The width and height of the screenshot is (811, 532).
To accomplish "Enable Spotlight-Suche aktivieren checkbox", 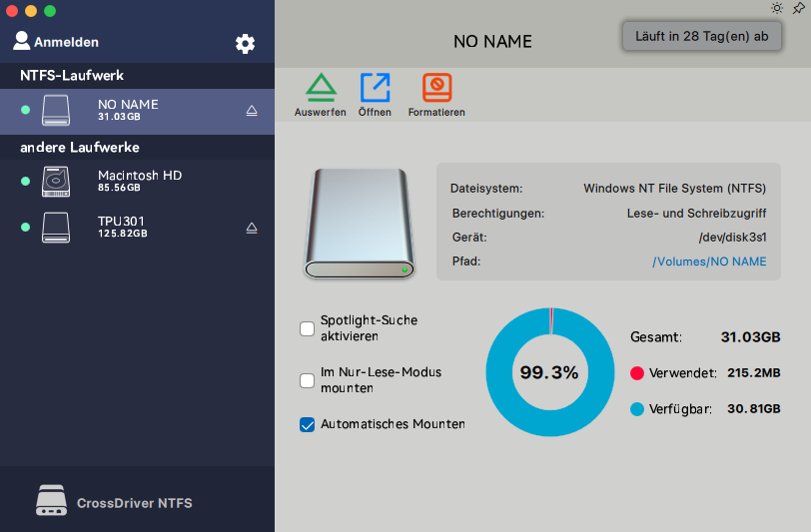I will tap(308, 328).
